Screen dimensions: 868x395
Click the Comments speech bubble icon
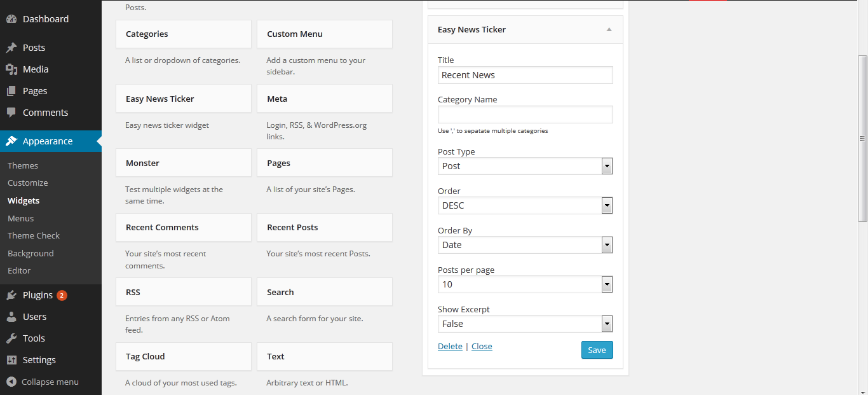(x=11, y=113)
